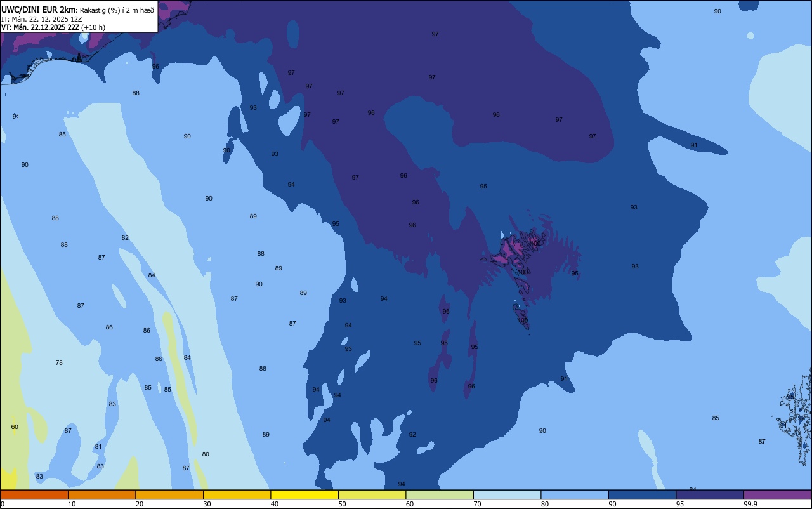Screen dimensions: 812x509
Task: Click the purple above-99.9 legend swatch
Action: pos(777,494)
